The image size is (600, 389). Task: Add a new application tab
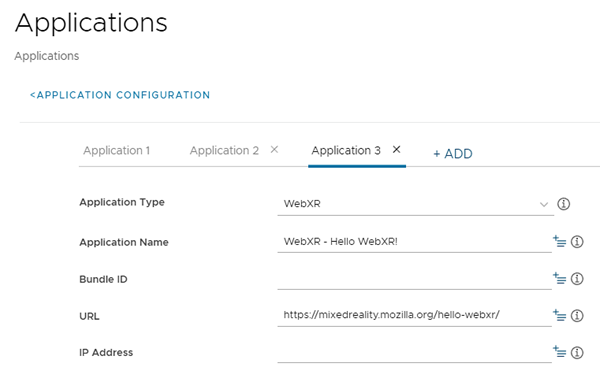click(453, 154)
